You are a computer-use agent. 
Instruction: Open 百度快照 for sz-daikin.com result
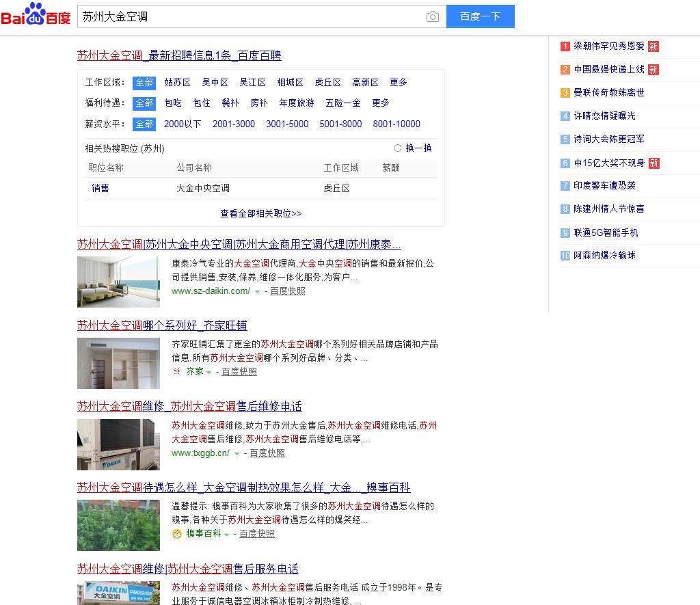pyautogui.click(x=288, y=291)
